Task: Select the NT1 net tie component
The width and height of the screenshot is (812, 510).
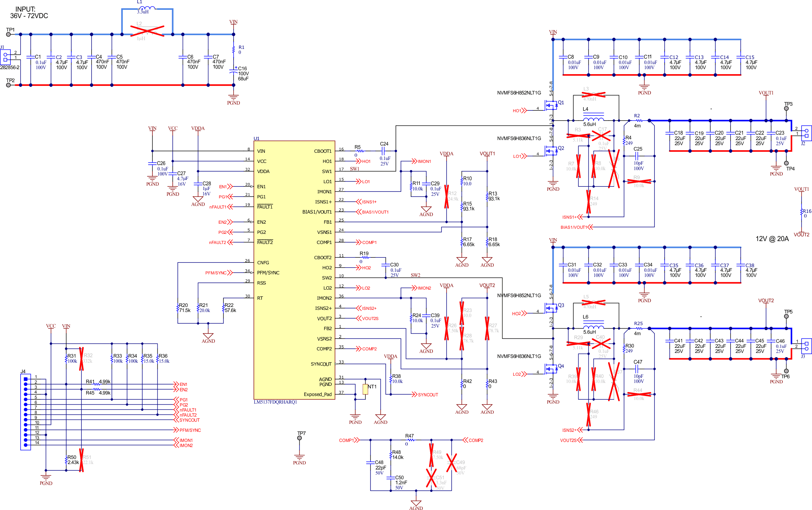Action: pos(365,389)
